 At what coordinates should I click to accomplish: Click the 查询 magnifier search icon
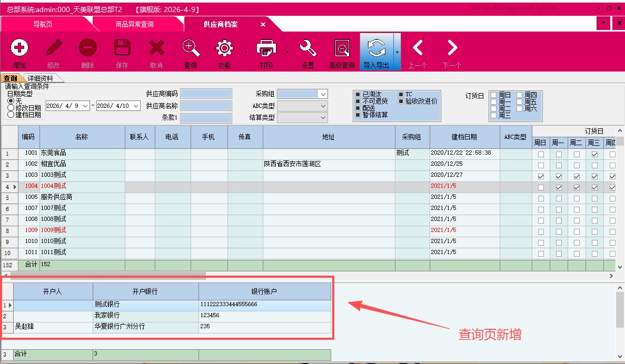191,48
